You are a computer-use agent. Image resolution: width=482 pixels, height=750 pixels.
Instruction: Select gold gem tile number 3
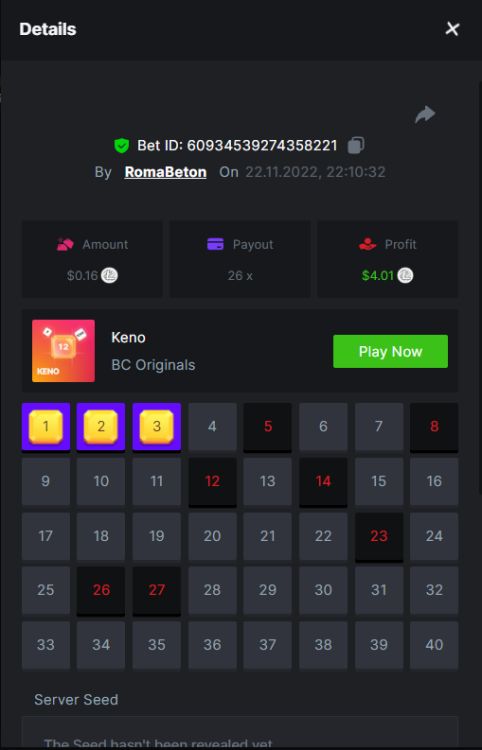(156, 427)
